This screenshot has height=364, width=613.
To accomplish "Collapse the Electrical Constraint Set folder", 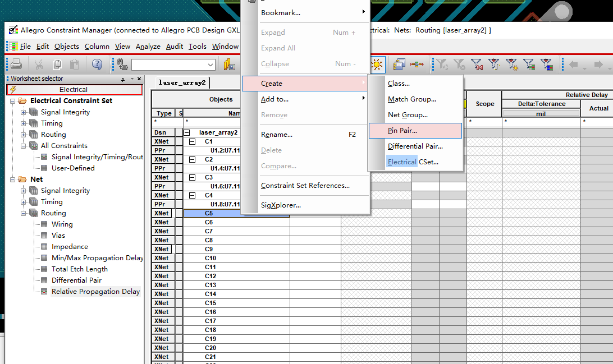I will pos(12,101).
